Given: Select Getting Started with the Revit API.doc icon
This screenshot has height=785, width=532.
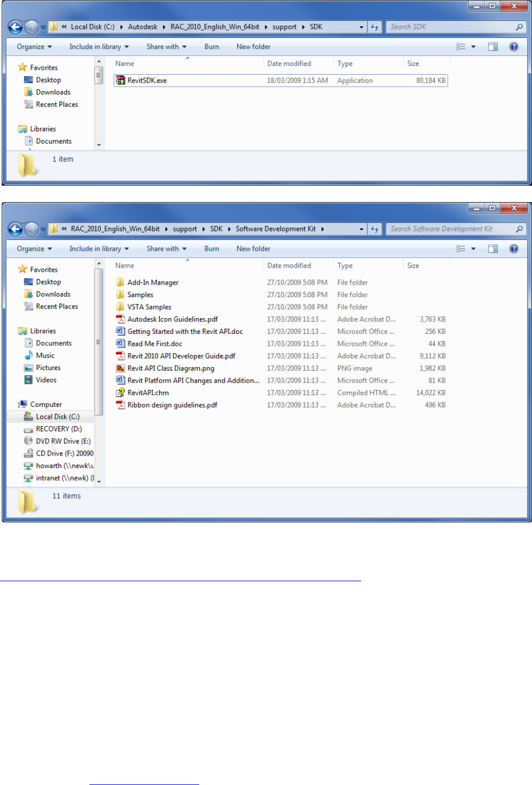Looking at the screenshot, I should click(121, 332).
